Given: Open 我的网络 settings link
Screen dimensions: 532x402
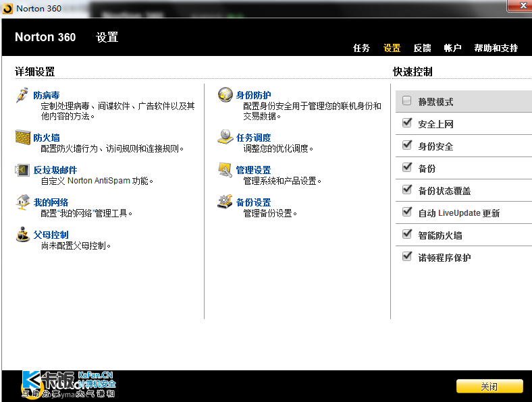Looking at the screenshot, I should pos(51,202).
